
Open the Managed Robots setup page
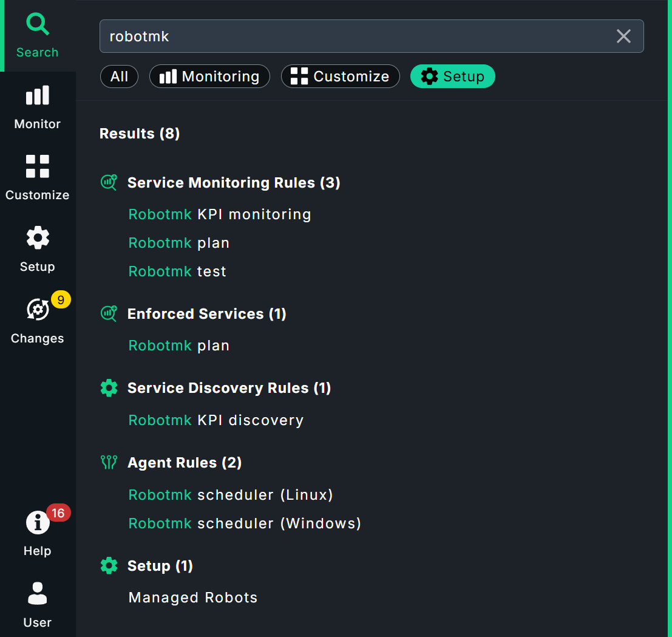click(x=192, y=598)
